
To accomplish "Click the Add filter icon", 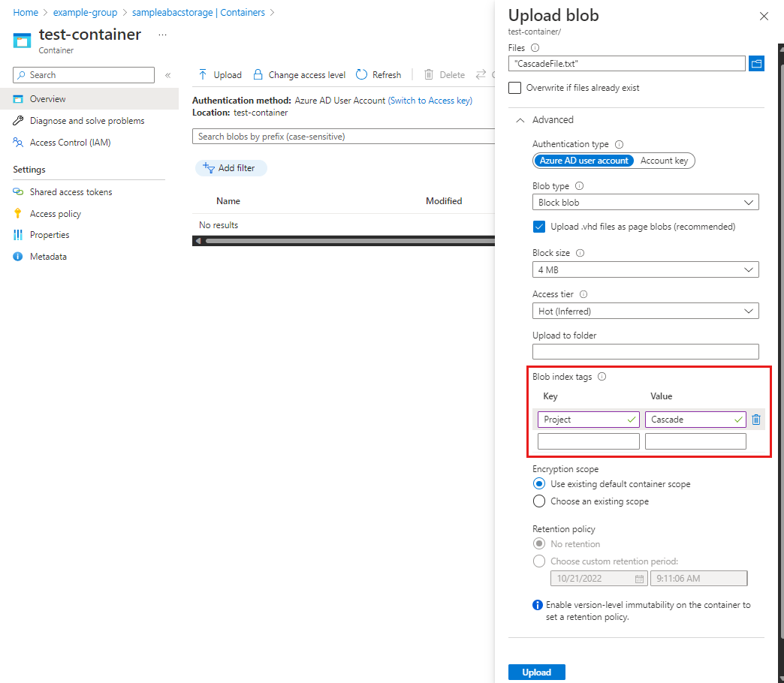I will tap(208, 167).
